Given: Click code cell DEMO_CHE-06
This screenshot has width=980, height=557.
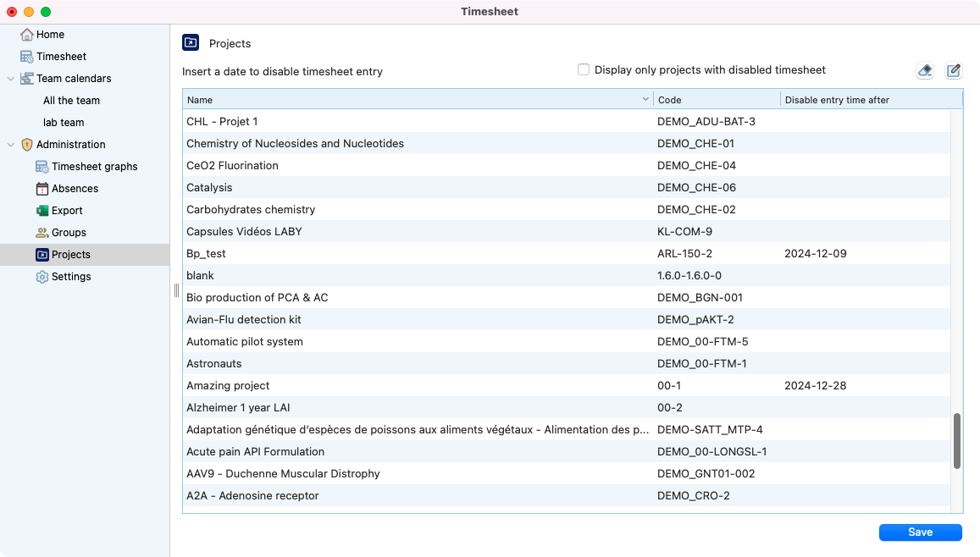Looking at the screenshot, I should click(x=696, y=187).
